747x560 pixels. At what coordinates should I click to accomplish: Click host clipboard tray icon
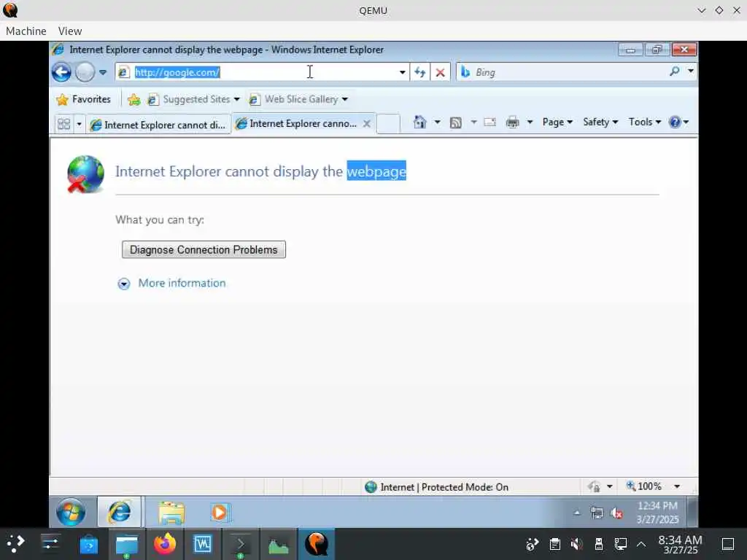[555, 544]
